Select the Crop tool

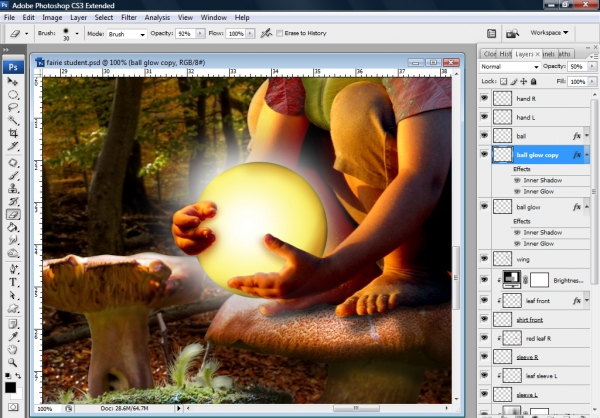[x=13, y=133]
